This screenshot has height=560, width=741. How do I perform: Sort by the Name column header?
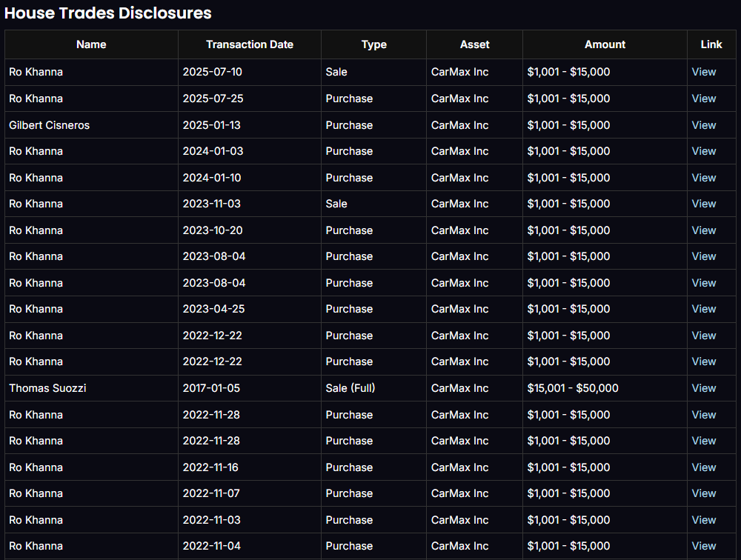[x=91, y=44]
